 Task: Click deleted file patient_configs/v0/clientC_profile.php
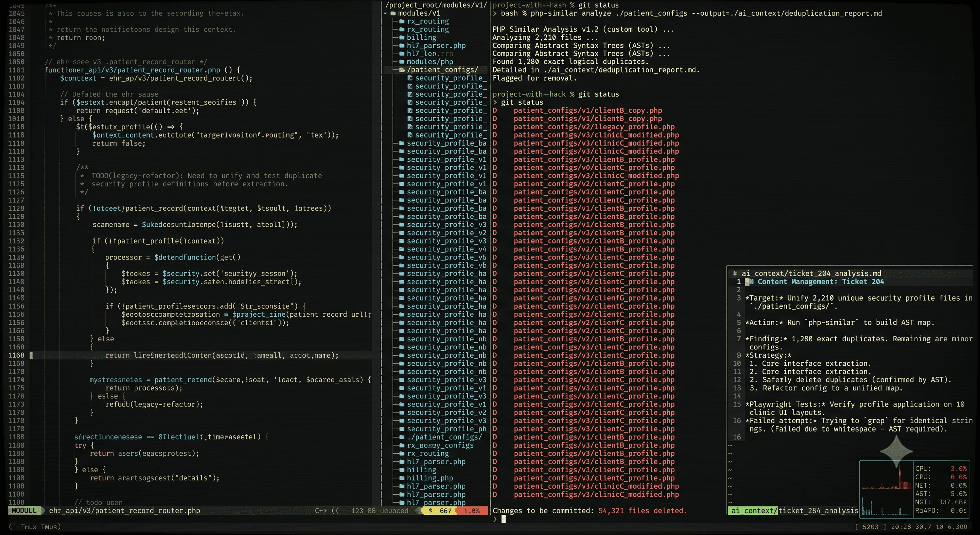pos(594,168)
